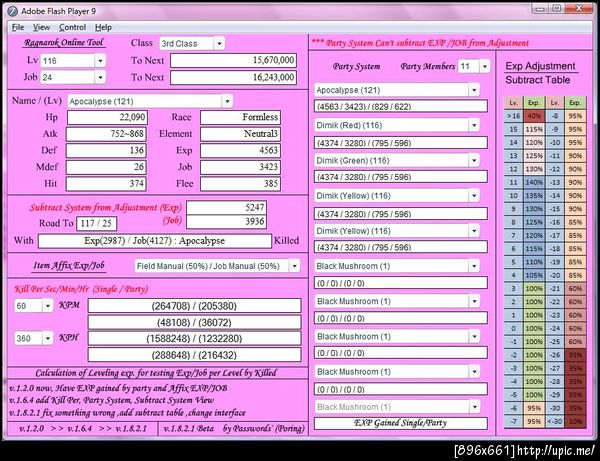Image resolution: width=600 pixels, height=461 pixels.
Task: Click the KPH result (1588248) / (1232280)
Action: 194,339
